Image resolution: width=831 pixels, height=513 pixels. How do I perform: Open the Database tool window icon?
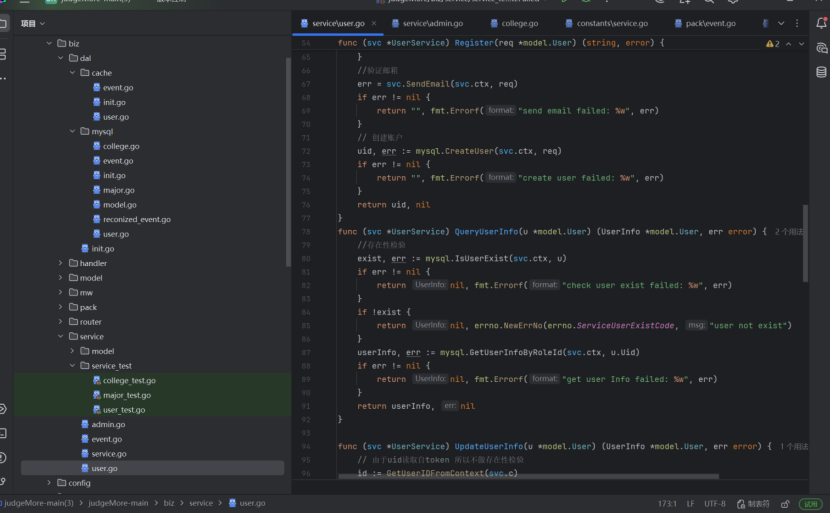[x=821, y=72]
